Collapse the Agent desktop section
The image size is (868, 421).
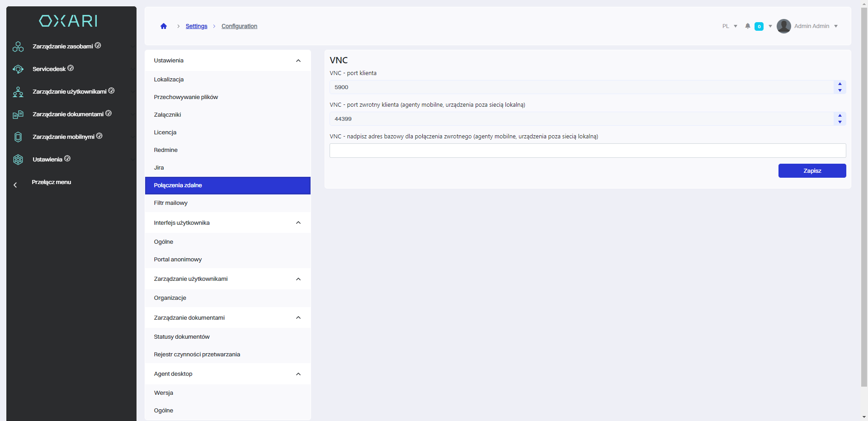click(298, 374)
